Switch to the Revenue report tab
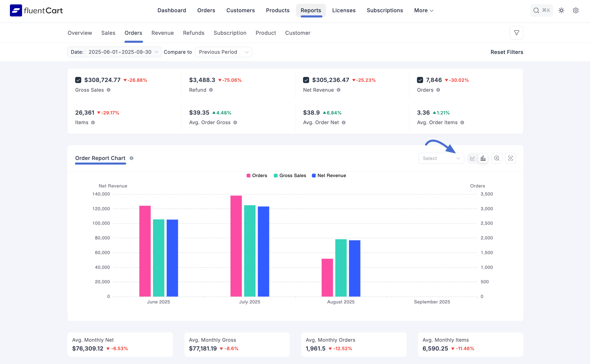 pyautogui.click(x=162, y=33)
